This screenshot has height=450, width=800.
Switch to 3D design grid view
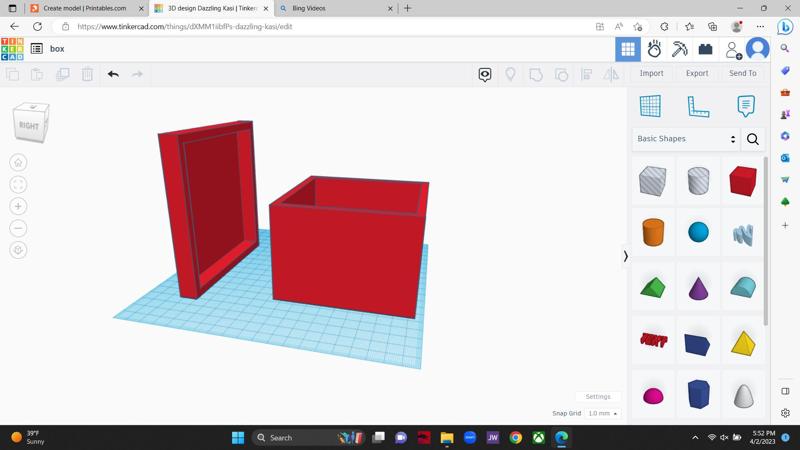628,48
